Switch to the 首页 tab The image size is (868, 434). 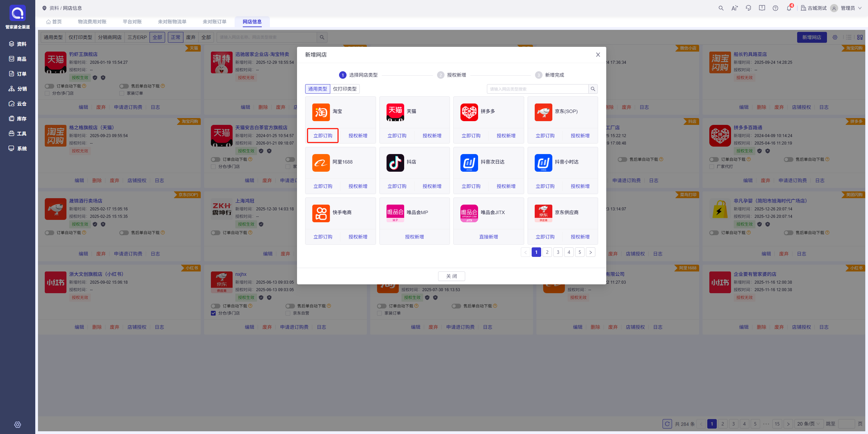click(x=54, y=22)
